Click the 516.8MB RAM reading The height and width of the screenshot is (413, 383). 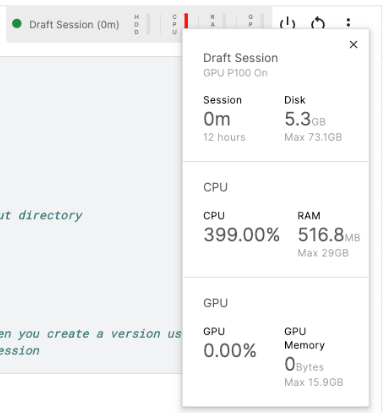point(329,235)
